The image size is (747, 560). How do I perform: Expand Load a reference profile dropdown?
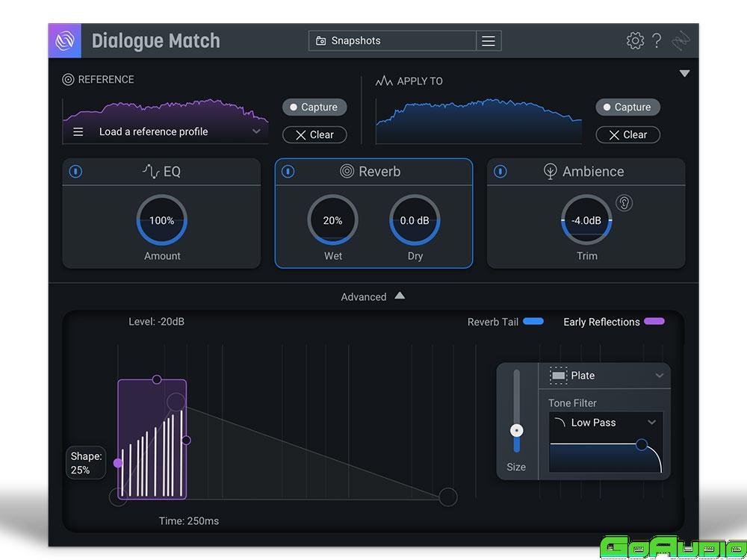tap(256, 131)
